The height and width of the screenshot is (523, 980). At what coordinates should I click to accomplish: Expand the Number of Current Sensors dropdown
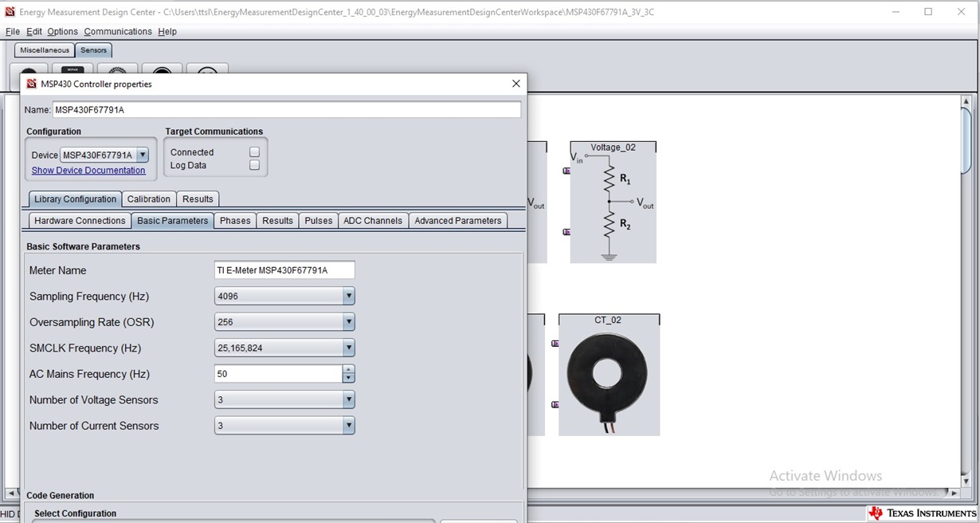click(348, 426)
